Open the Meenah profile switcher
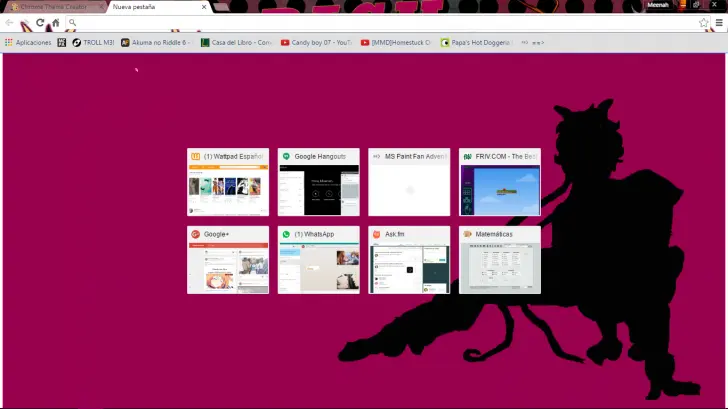The height and width of the screenshot is (409, 728). pos(657,5)
